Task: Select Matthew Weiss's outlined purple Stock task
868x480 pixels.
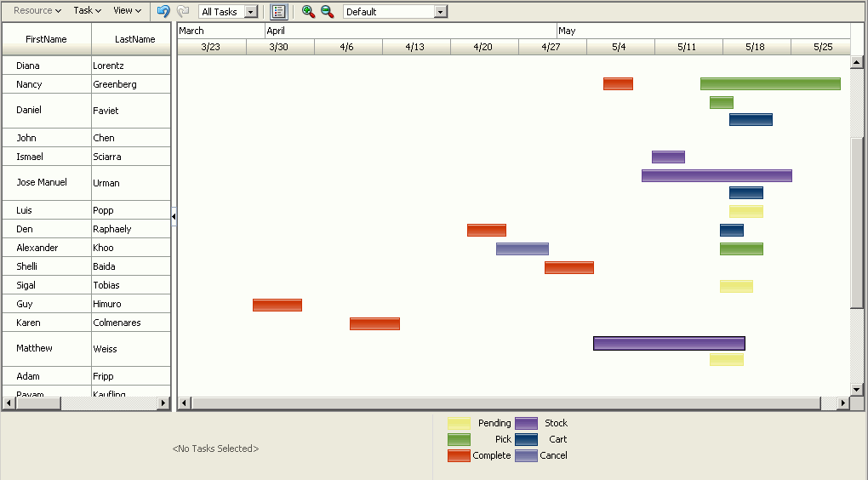Action: [669, 343]
